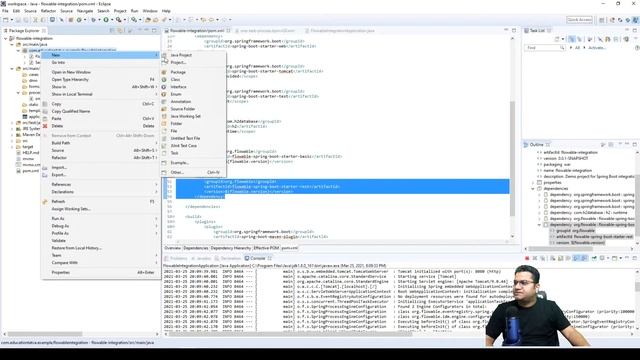This screenshot has width=640, height=360.
Task: Open Compare With submenu
Action: tap(64, 263)
